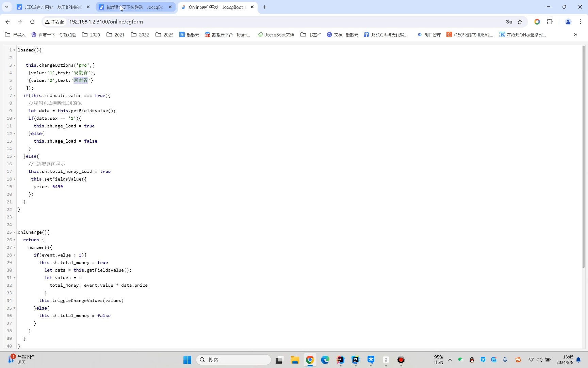
Task: Click the price value 6499 in code
Action: tap(58, 186)
